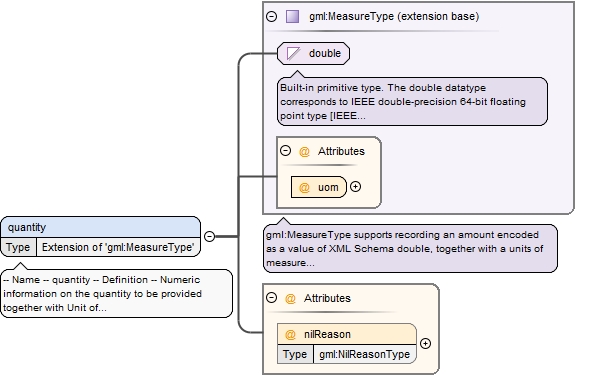Click the @ icon beside lower Attributes
The width and height of the screenshot is (592, 376).
coord(290,299)
